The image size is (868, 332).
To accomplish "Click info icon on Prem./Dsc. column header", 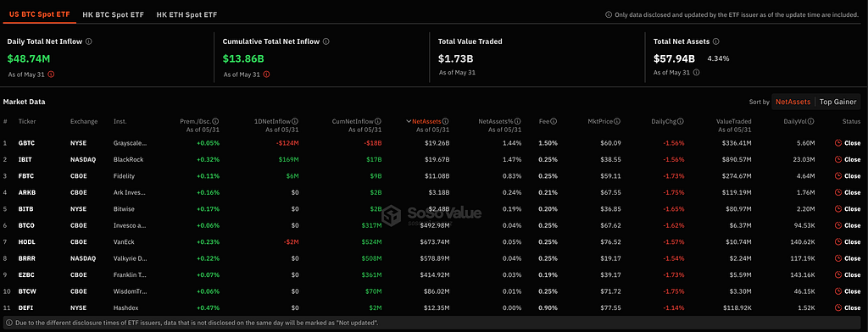I will (216, 121).
